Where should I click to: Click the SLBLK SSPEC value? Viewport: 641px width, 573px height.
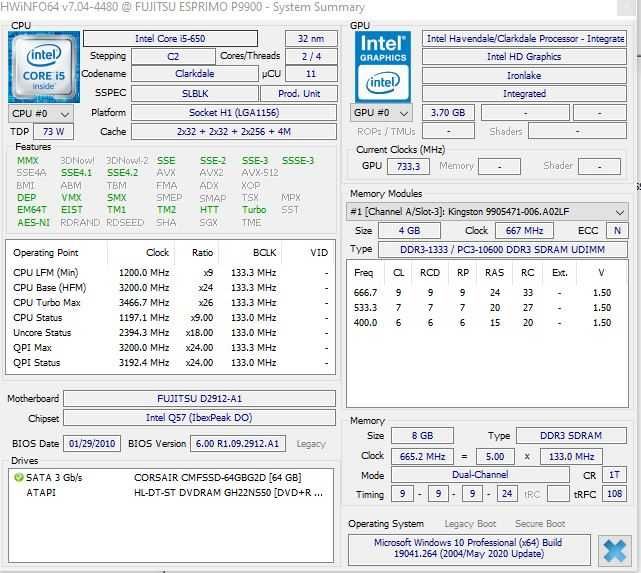tap(195, 94)
